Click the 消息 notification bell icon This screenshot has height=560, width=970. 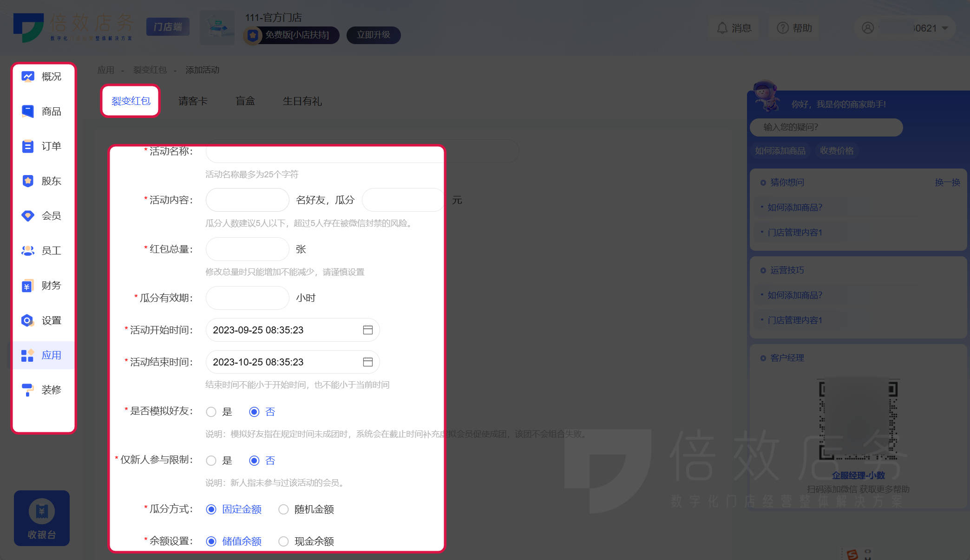coord(723,27)
